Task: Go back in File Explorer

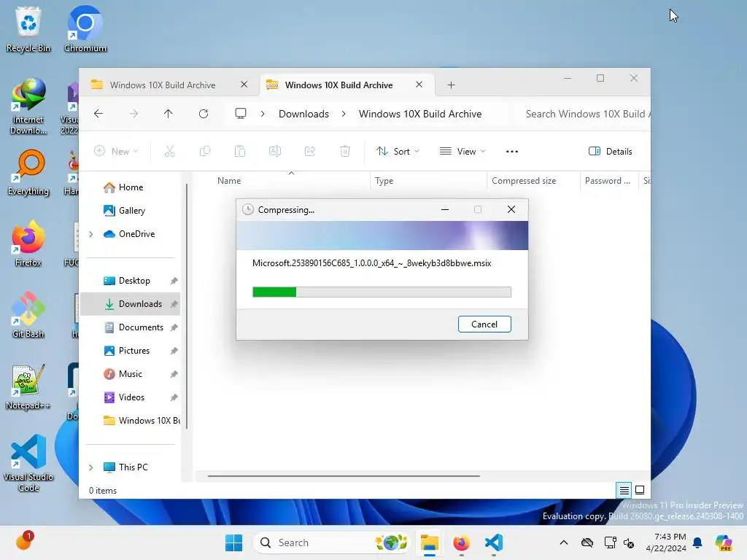Action: coord(98,114)
